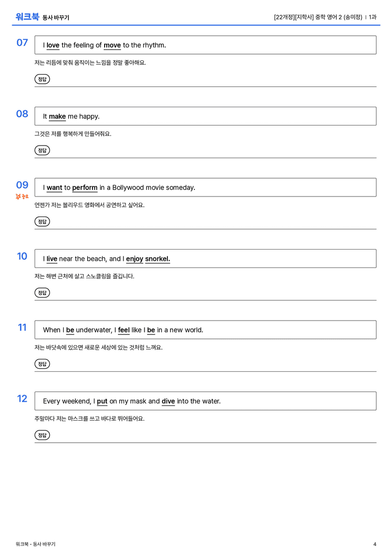The image size is (392, 555).
Task: Click the 정답 badge under question 12
Action: click(x=42, y=435)
